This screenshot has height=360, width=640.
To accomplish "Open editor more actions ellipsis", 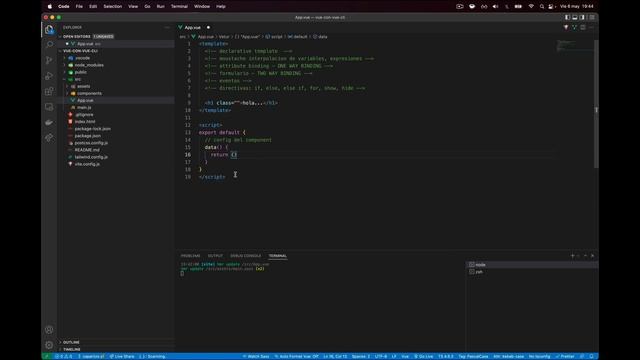I will pyautogui.click(x=591, y=27).
